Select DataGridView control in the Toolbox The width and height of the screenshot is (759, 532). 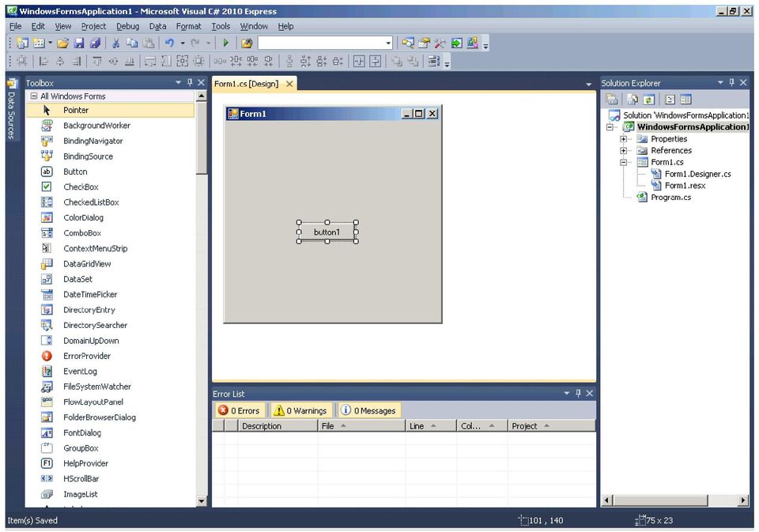(109, 264)
